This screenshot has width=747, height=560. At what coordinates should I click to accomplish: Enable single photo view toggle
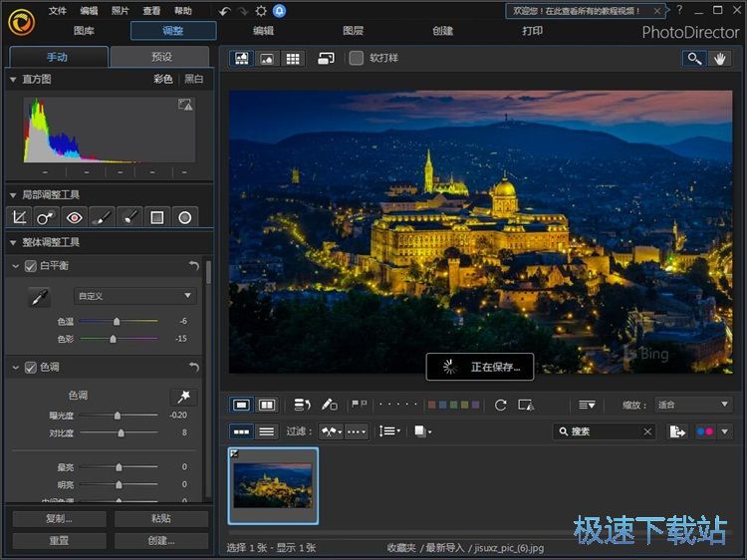pyautogui.click(x=241, y=406)
